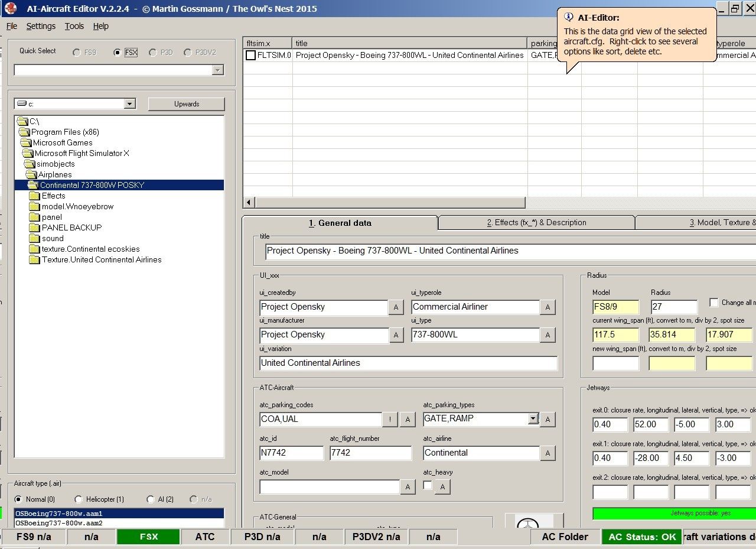Click the Upwards button
This screenshot has width=756, height=549.
186,103
